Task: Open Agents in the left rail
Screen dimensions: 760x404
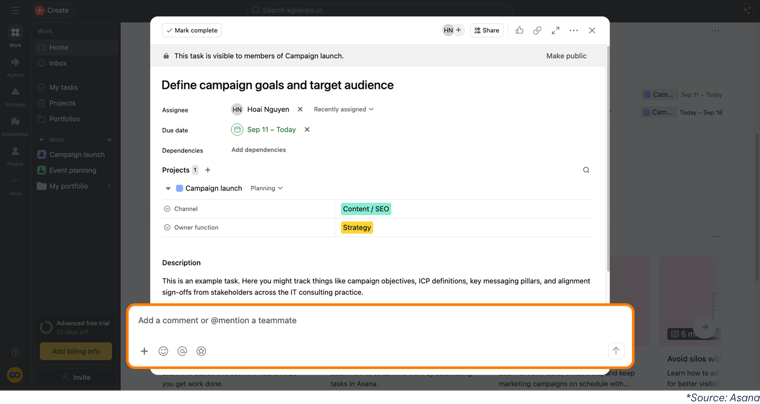Action: pos(15,67)
